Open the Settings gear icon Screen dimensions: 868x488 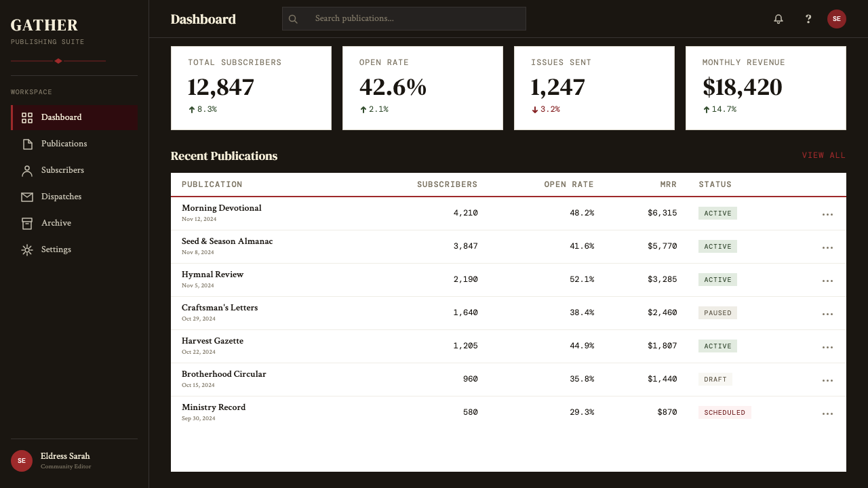[x=27, y=250]
